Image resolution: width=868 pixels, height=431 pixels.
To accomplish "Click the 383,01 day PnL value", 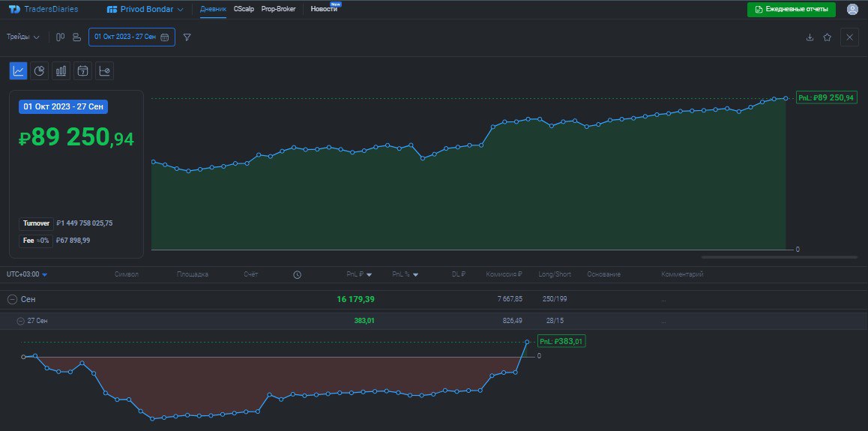I will click(x=364, y=321).
